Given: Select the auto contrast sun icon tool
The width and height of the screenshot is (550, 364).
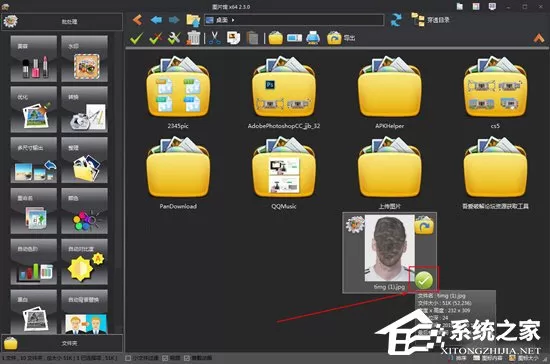Looking at the screenshot, I should [x=85, y=262].
